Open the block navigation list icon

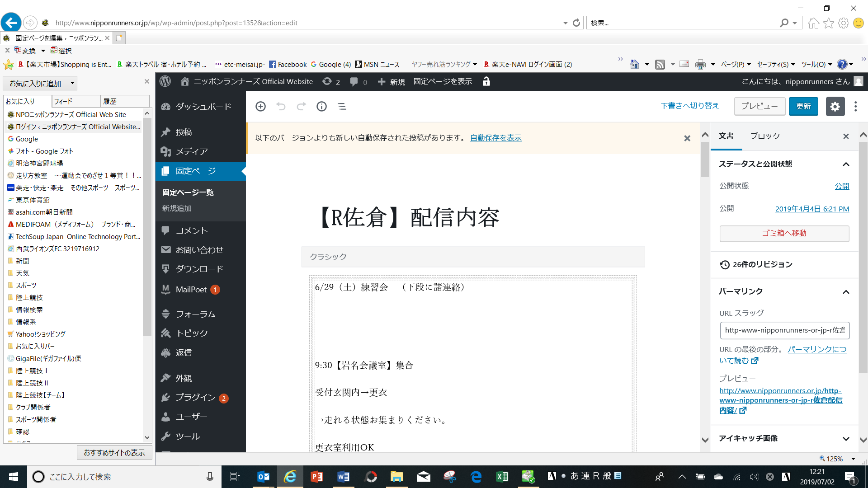pyautogui.click(x=342, y=106)
